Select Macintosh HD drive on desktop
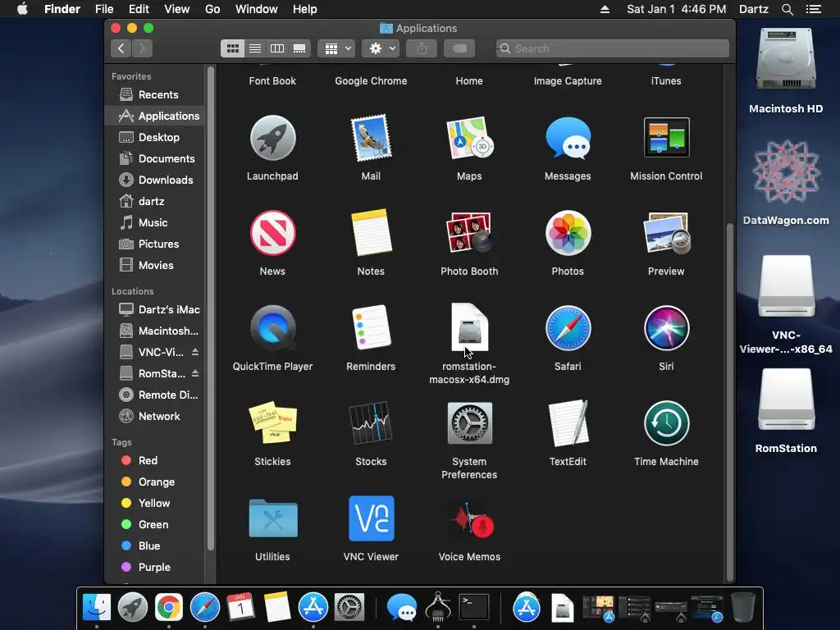This screenshot has width=840, height=630. point(786,60)
